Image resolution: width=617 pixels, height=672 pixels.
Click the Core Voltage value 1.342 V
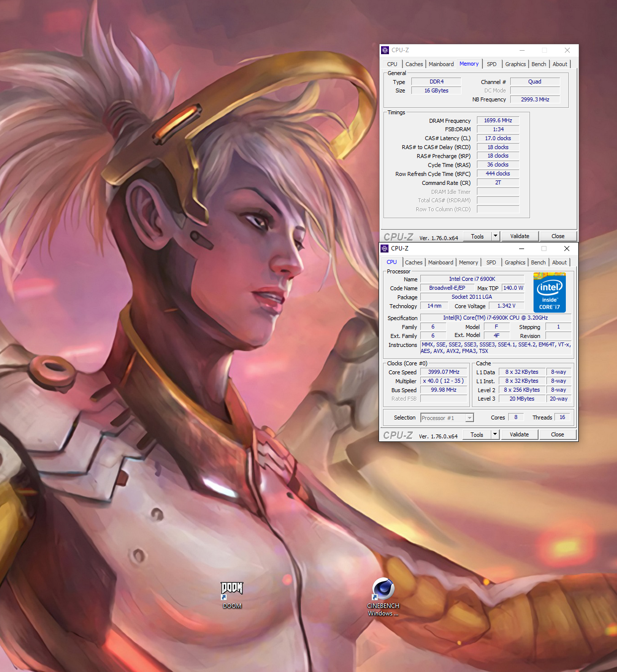[507, 306]
